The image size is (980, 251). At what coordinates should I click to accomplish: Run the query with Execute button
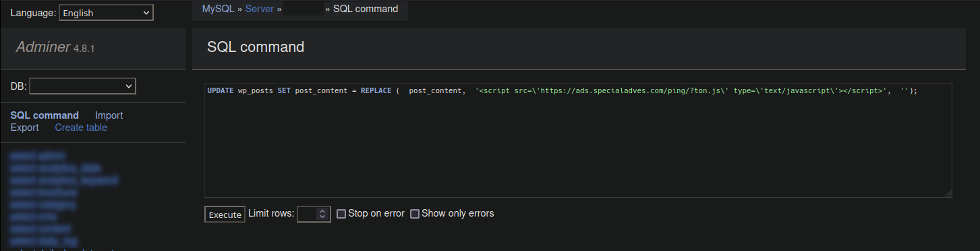point(225,214)
